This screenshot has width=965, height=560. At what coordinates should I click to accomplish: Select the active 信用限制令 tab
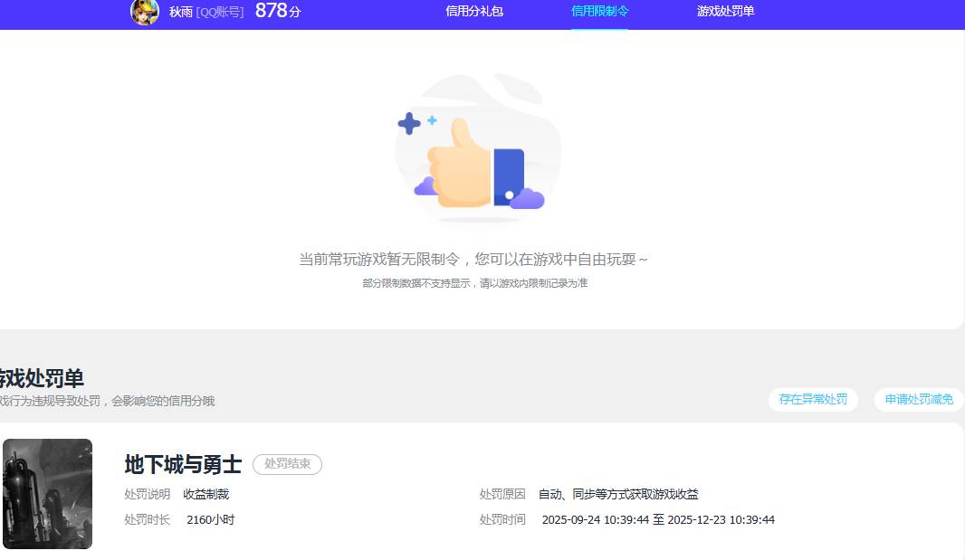pyautogui.click(x=600, y=13)
